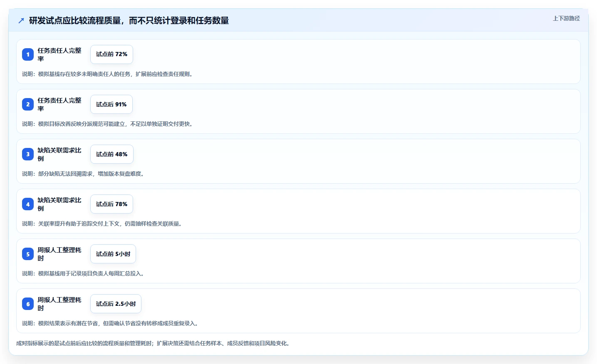Click the note starting 模拟基线用于记录项目负责人
This screenshot has height=364, width=597.
click(84, 273)
